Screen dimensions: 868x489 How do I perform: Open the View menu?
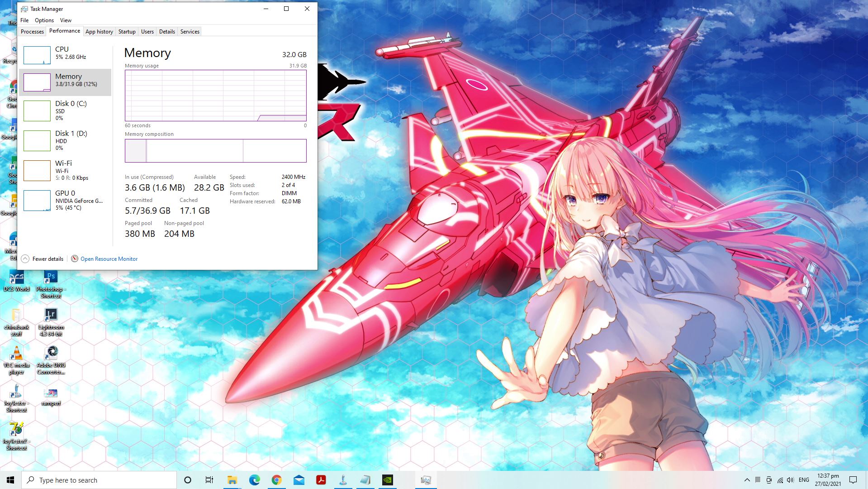66,20
